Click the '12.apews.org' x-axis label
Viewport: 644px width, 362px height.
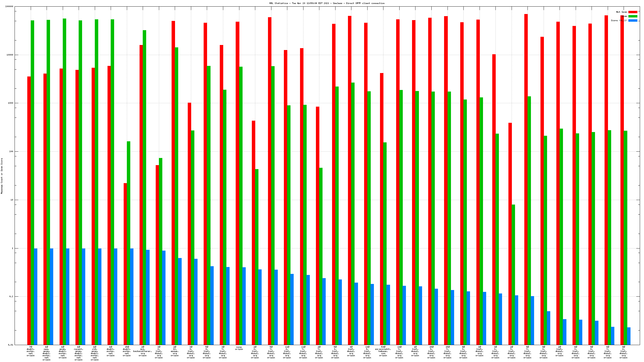[175, 351]
